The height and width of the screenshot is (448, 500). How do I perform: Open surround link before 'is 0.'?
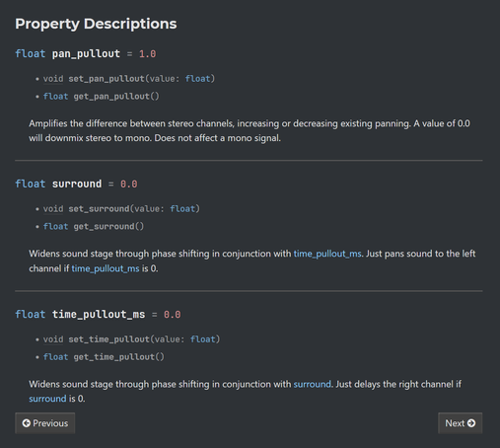pos(47,399)
